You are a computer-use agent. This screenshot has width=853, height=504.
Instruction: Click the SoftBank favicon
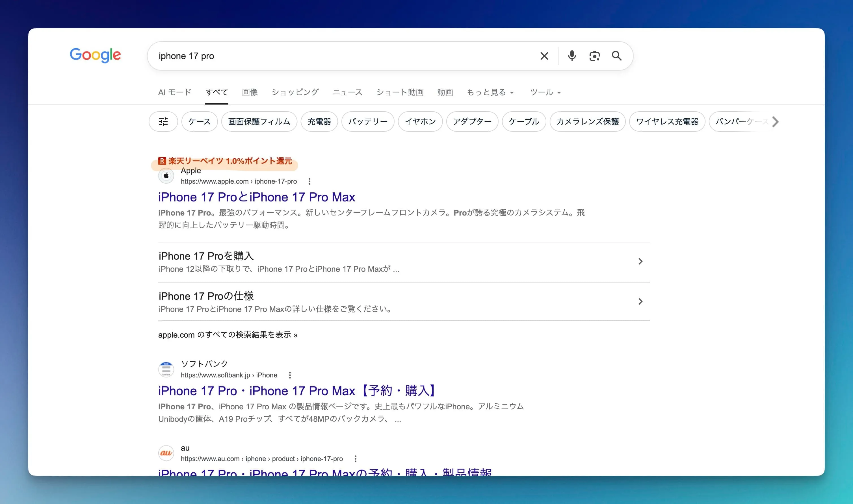coord(166,370)
